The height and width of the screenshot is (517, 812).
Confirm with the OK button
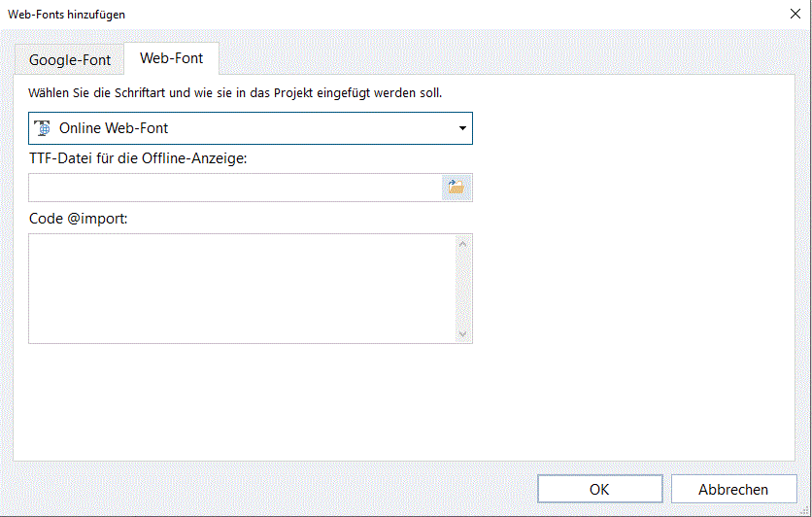click(599, 489)
